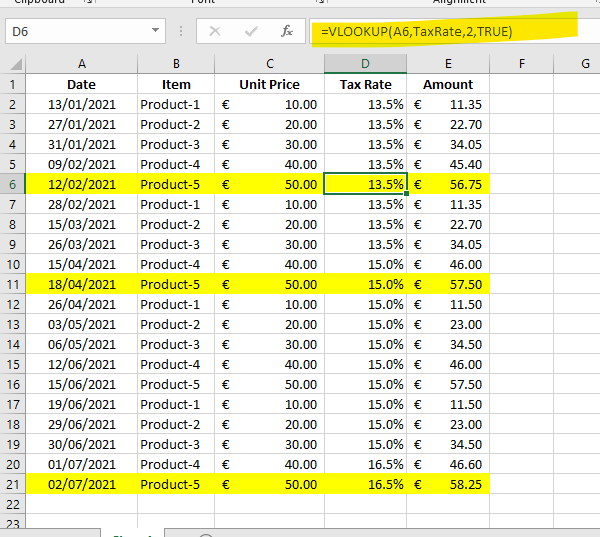Select column B header
This screenshot has width=600, height=537.
176,64
